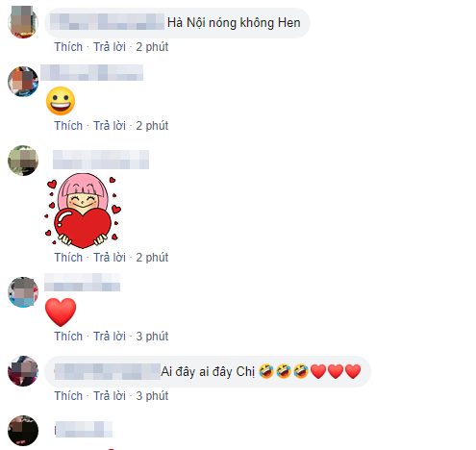The width and height of the screenshot is (476, 450).
Task: Open avatar of the red heart commenter
Action: click(x=23, y=292)
